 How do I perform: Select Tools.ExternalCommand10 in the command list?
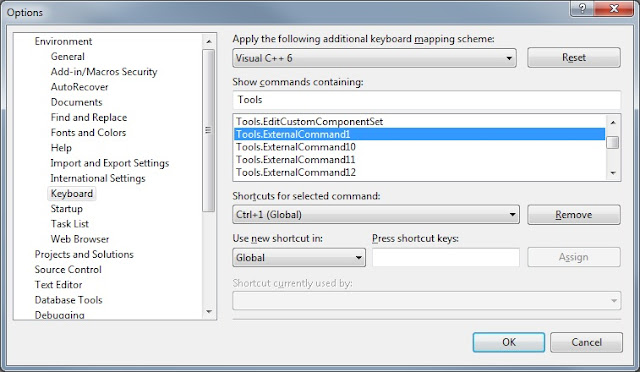point(420,147)
